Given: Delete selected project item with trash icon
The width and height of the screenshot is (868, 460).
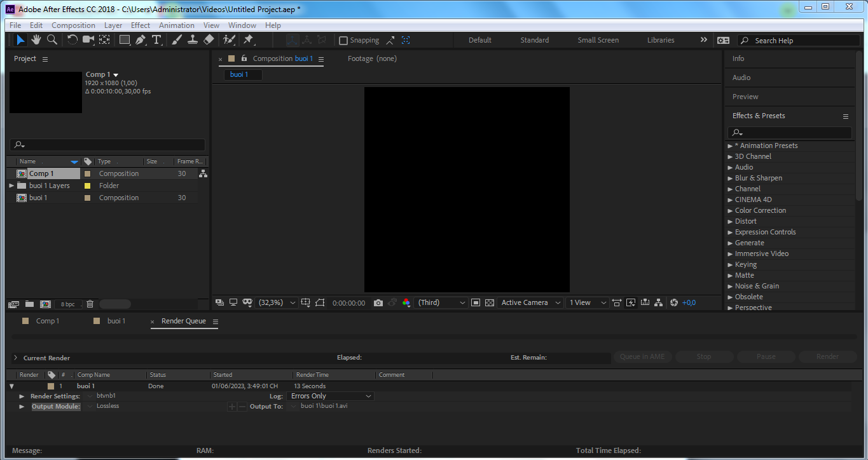Looking at the screenshot, I should pyautogui.click(x=90, y=304).
